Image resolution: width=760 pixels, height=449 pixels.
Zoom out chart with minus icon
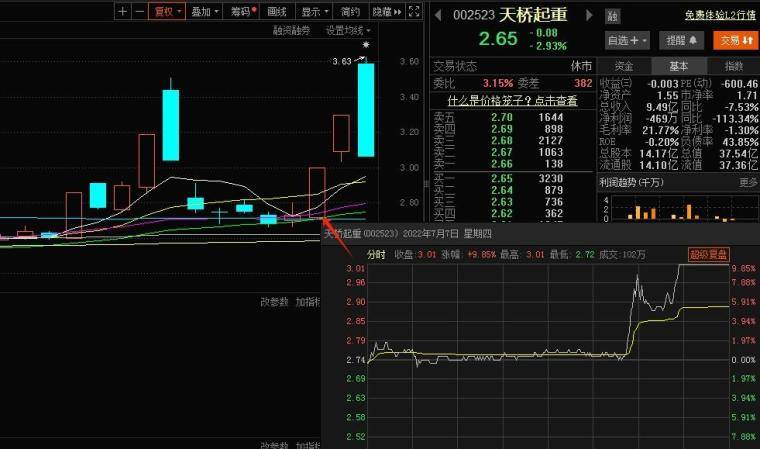pyautogui.click(x=140, y=11)
